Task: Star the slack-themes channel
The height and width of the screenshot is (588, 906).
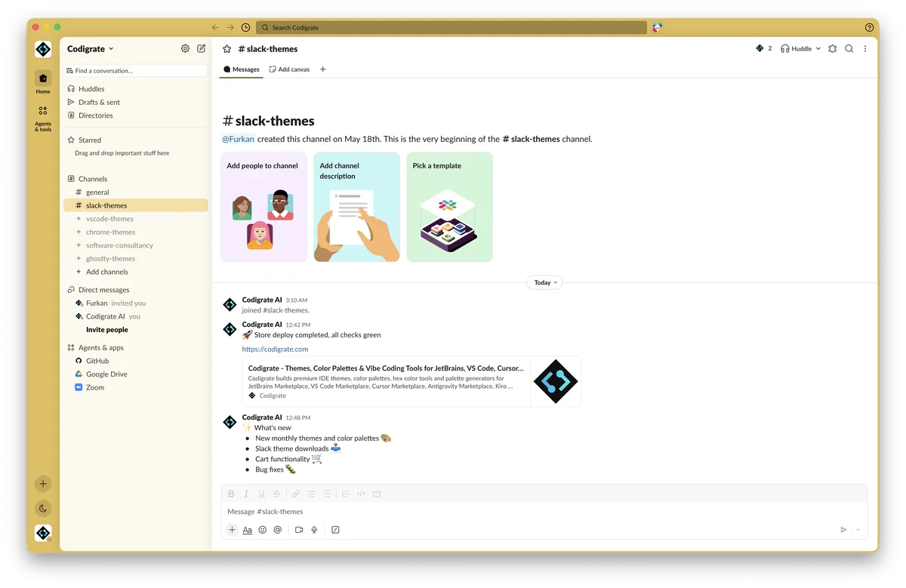Action: click(226, 48)
